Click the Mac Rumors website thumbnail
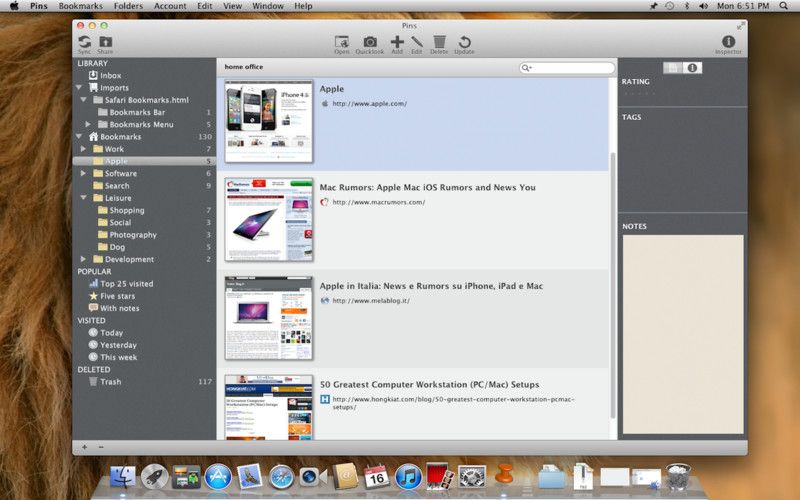The image size is (800, 500). [x=269, y=220]
